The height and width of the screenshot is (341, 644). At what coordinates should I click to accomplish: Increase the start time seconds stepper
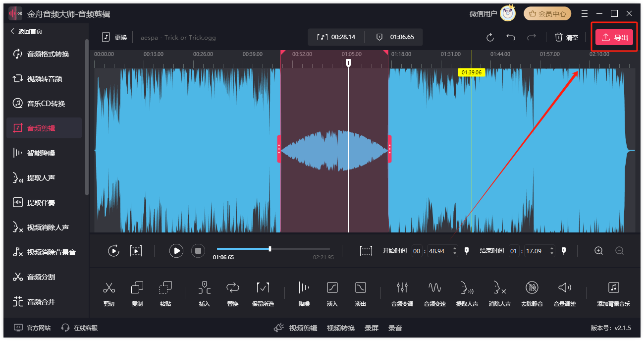[455, 248]
